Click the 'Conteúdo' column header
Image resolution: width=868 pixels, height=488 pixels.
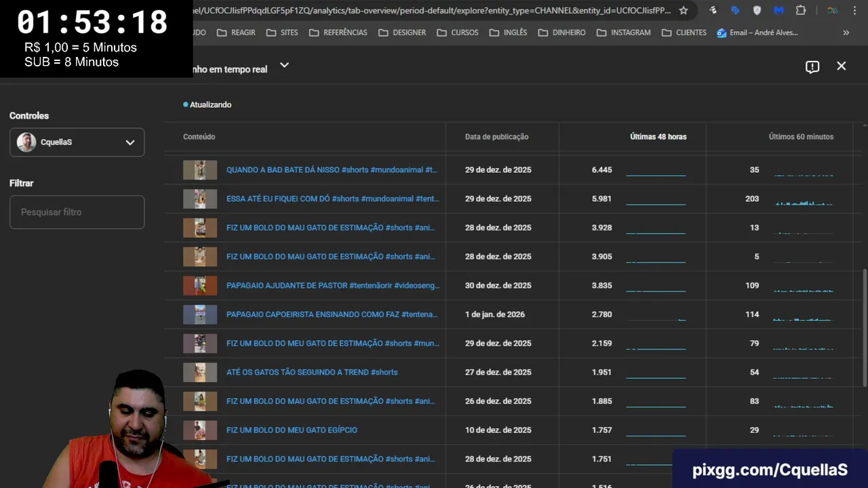pos(199,137)
